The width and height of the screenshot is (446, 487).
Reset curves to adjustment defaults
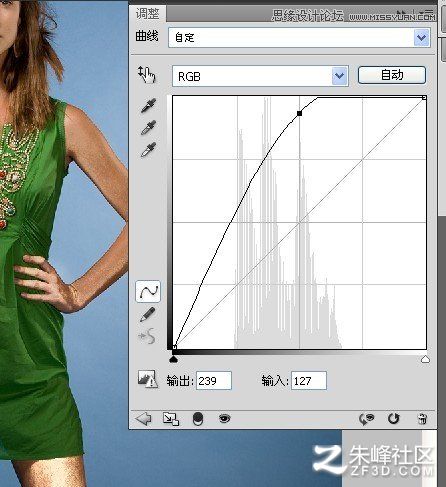point(394,419)
